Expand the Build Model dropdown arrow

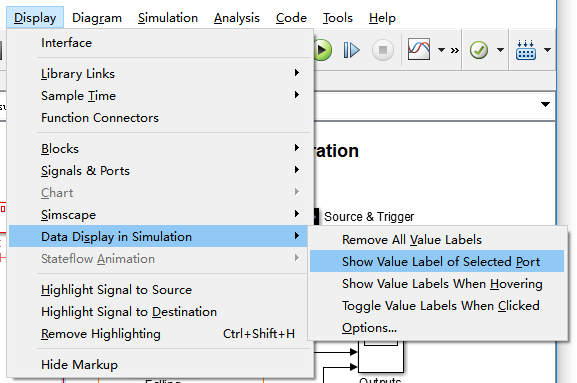coord(547,50)
